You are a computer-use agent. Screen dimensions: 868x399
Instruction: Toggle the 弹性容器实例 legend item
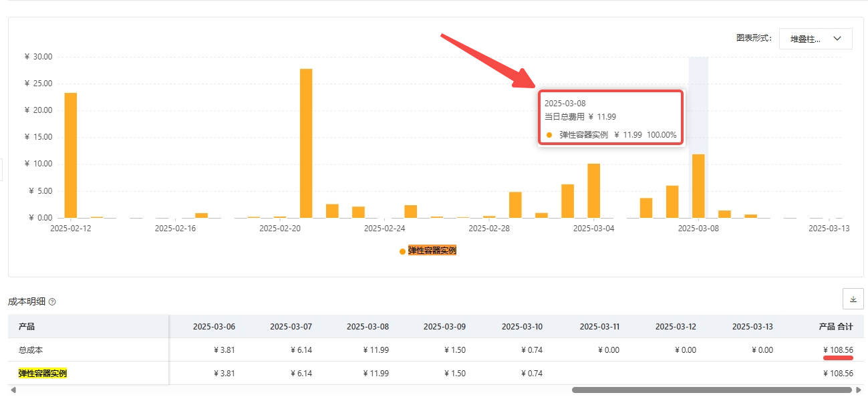(428, 251)
